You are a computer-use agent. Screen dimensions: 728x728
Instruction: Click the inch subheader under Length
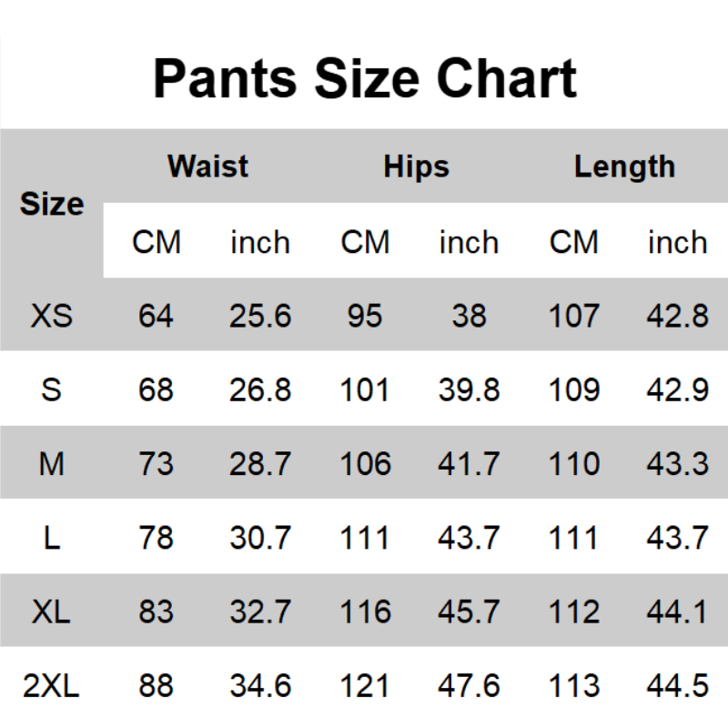[x=677, y=242]
